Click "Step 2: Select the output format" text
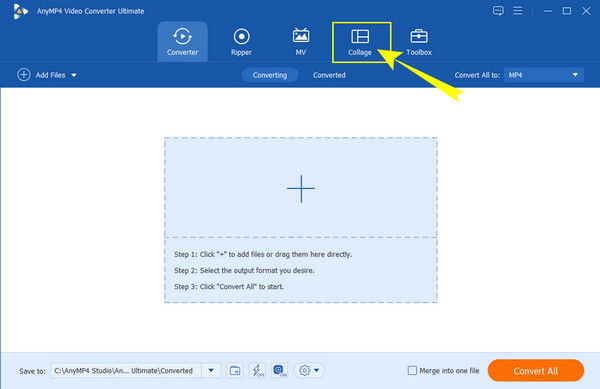The width and height of the screenshot is (600, 389). click(x=244, y=270)
